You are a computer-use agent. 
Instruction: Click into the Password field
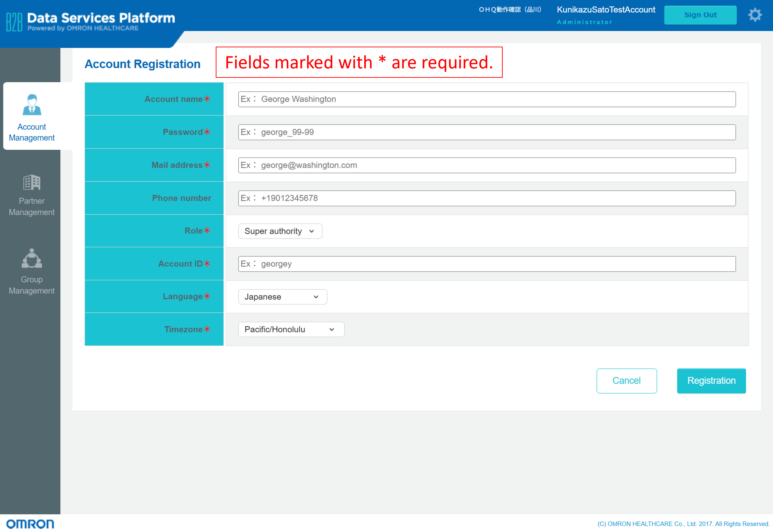coord(487,132)
